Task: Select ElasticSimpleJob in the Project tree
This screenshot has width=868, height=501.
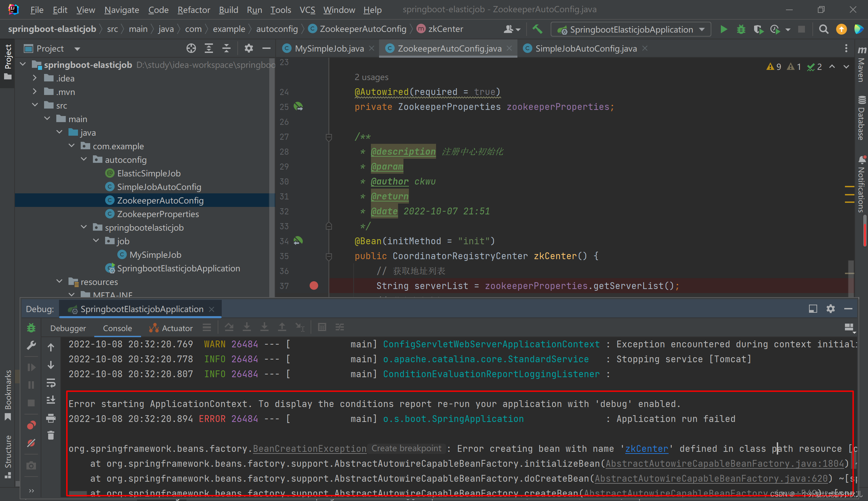Action: click(149, 173)
